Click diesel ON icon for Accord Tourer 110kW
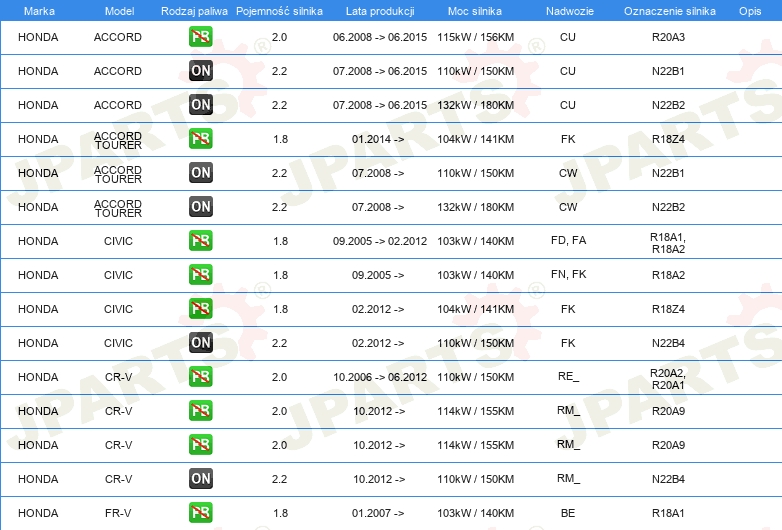The width and height of the screenshot is (782, 530). [x=200, y=173]
